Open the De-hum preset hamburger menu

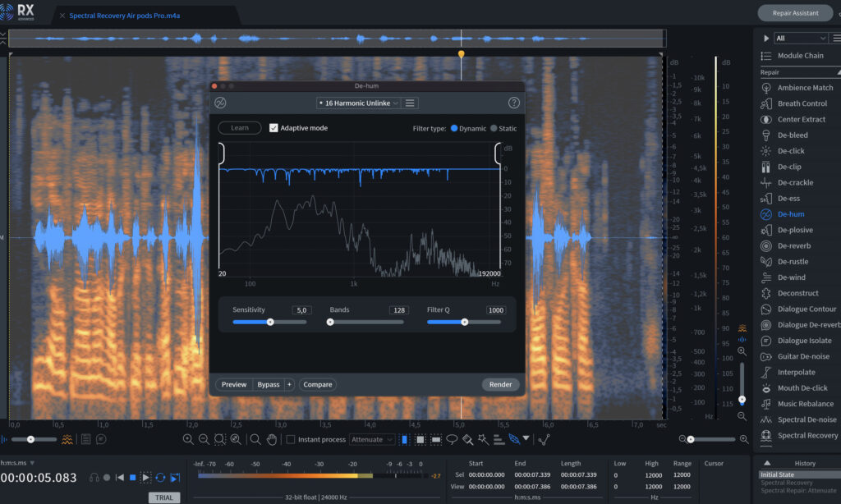[x=410, y=103]
